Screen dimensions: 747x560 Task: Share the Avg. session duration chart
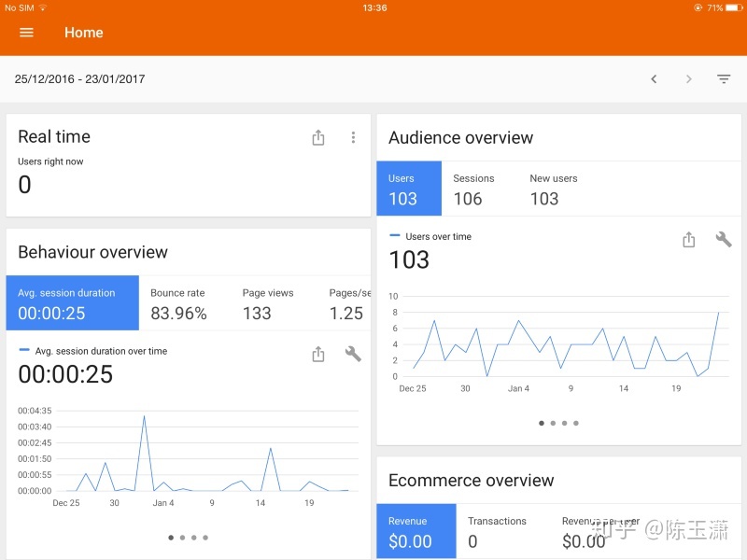click(318, 354)
